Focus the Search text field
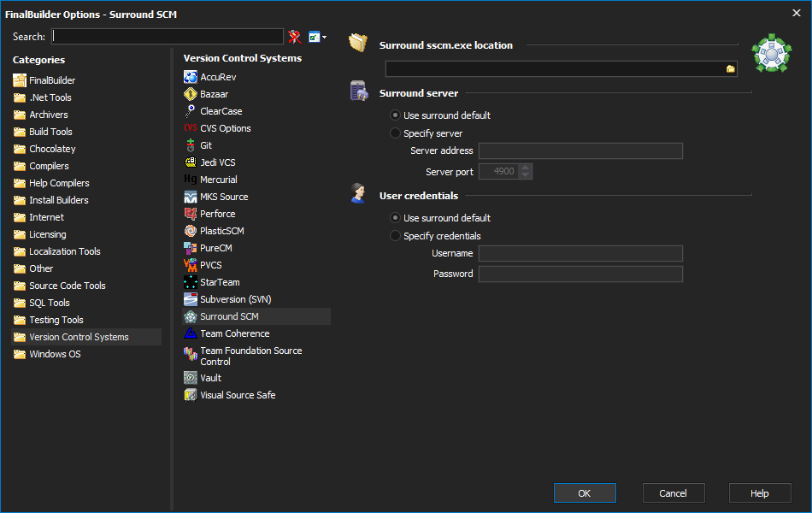This screenshot has height=513, width=812. tap(168, 36)
